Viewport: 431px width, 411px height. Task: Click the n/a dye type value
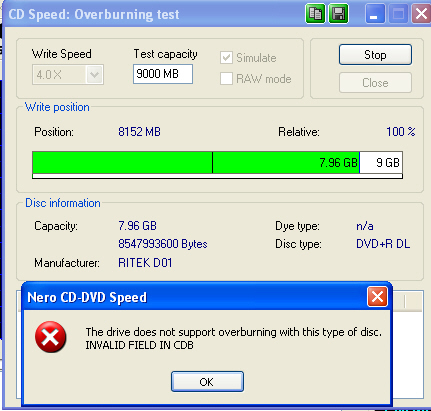tap(365, 226)
